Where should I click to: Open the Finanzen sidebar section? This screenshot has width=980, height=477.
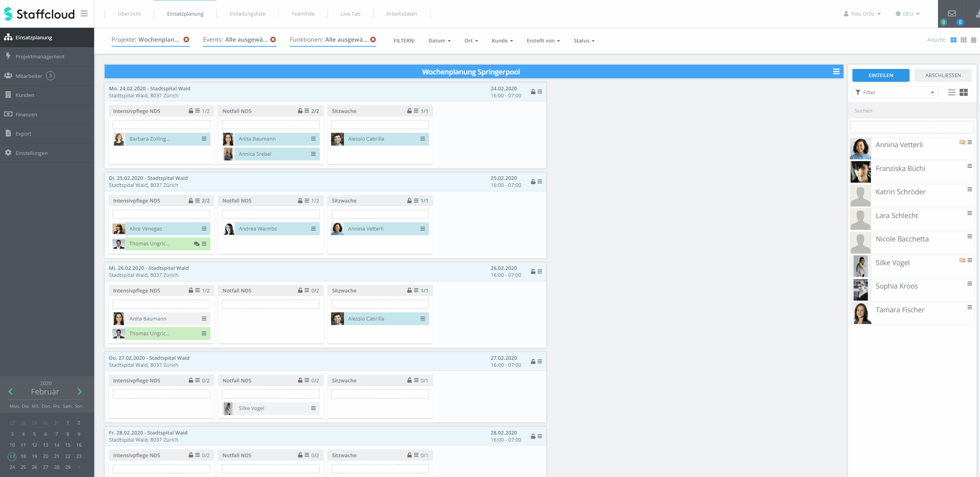pos(26,114)
